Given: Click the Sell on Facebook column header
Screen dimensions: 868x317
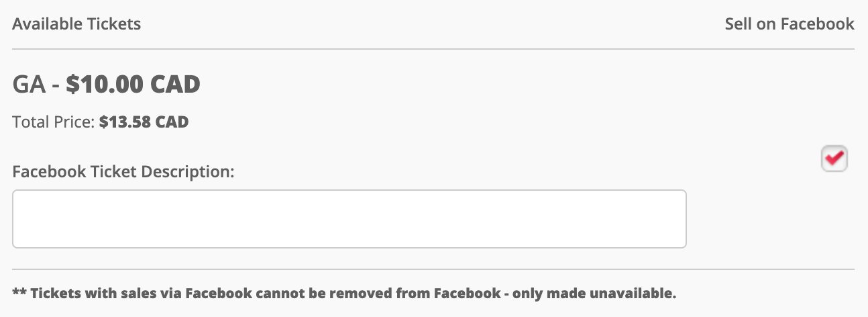Looking at the screenshot, I should tap(790, 24).
